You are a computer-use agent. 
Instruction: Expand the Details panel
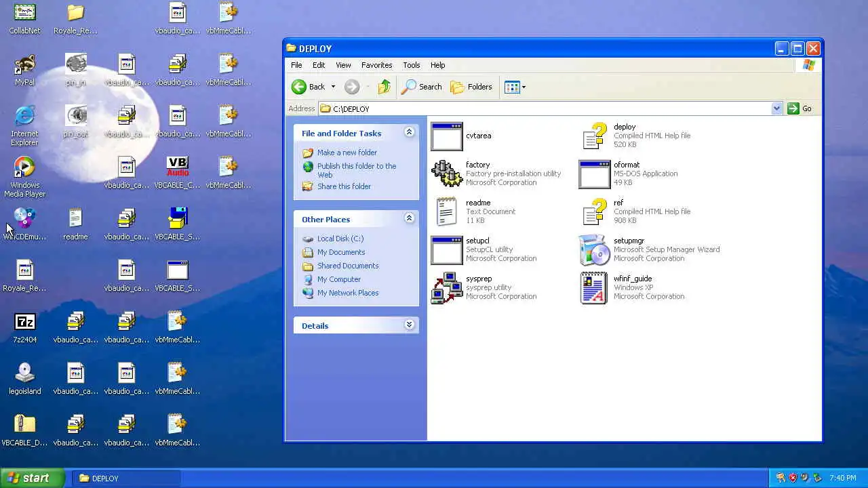409,325
